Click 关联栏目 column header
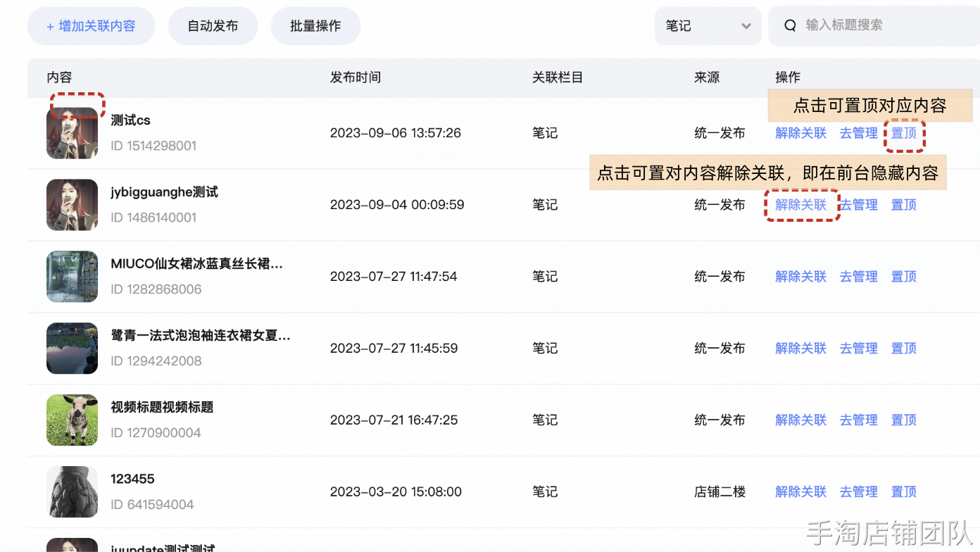980x552 pixels. tap(558, 77)
